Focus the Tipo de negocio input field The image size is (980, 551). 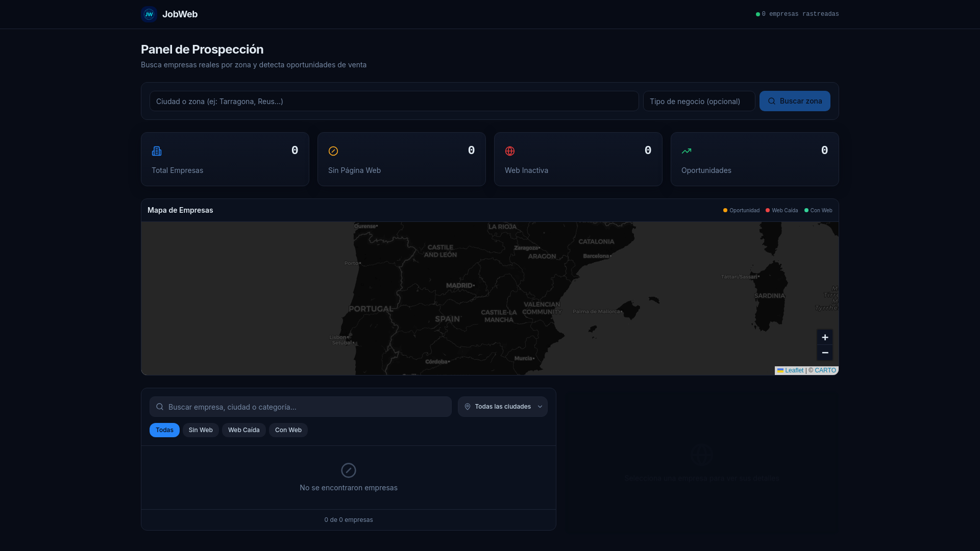(699, 101)
